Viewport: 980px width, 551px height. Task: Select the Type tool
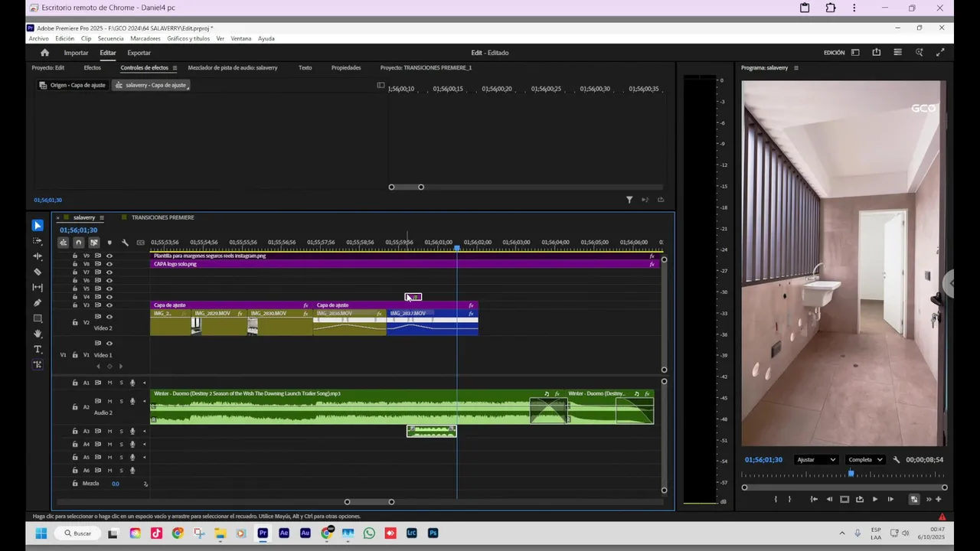pyautogui.click(x=38, y=350)
